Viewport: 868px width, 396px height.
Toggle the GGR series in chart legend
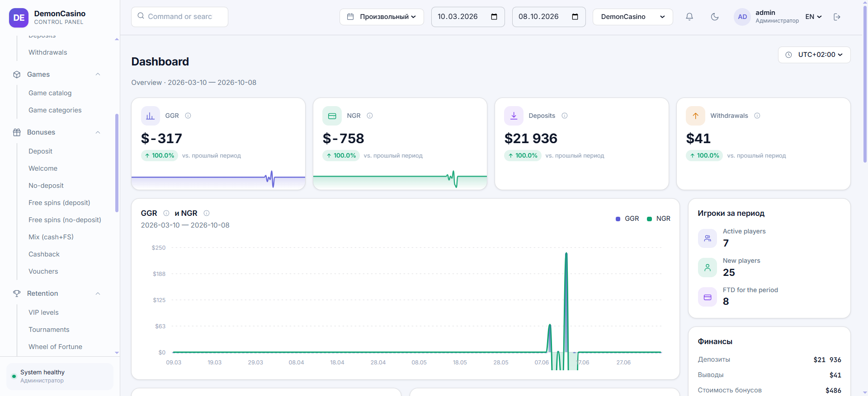(x=627, y=219)
